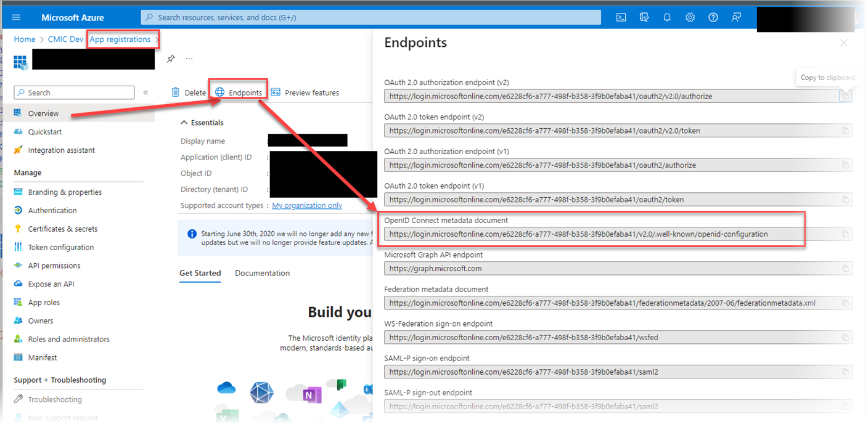Click the Microsoft Azure logo text
The width and height of the screenshot is (868, 424).
pos(73,17)
